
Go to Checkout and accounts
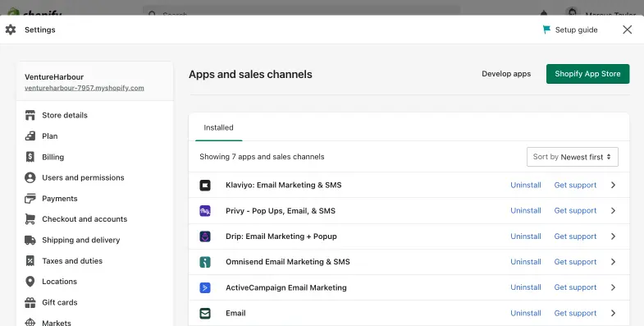pos(84,219)
